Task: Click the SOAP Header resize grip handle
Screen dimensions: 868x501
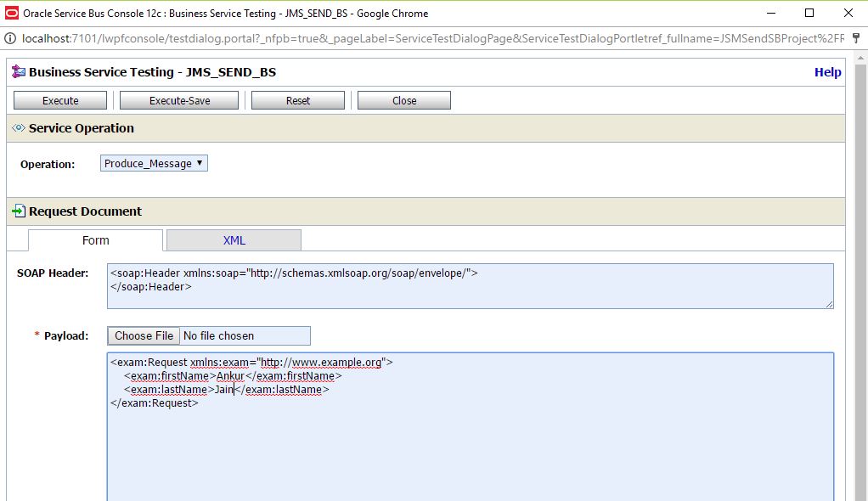Action: click(x=829, y=304)
